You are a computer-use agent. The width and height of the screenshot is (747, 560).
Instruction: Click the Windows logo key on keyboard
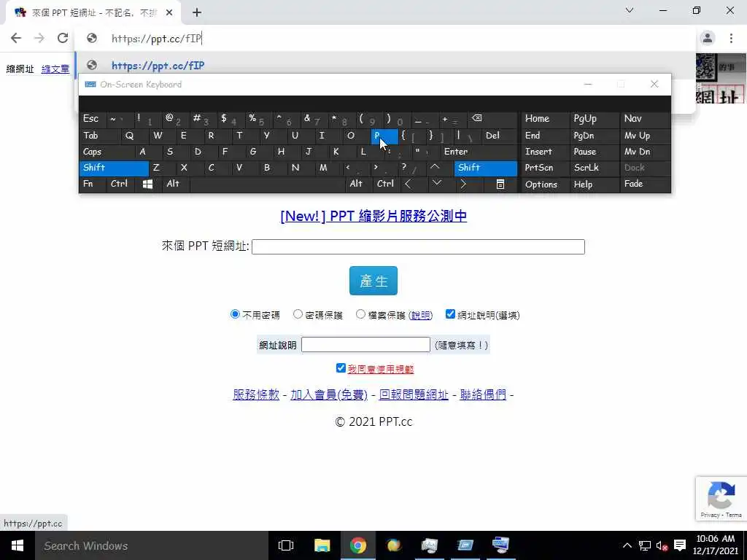[147, 184]
